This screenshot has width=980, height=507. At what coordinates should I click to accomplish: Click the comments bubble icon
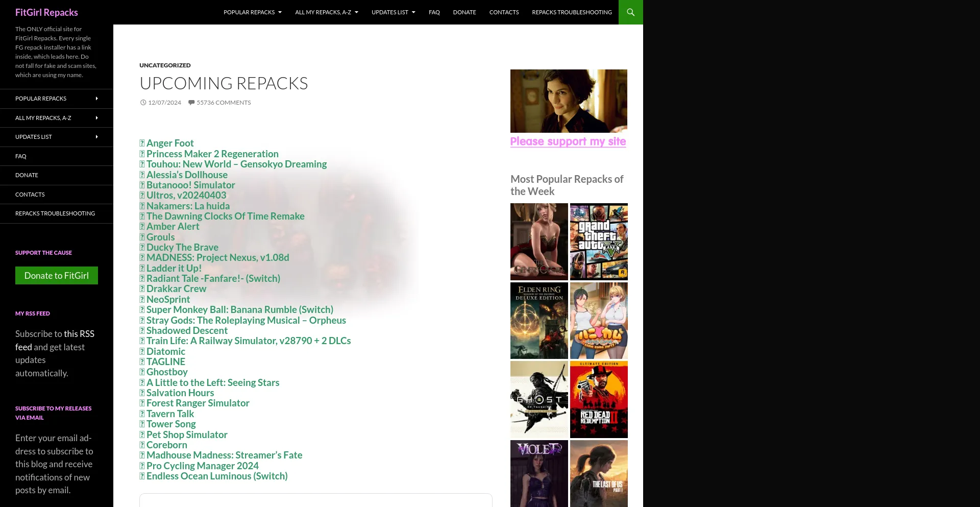coord(191,103)
